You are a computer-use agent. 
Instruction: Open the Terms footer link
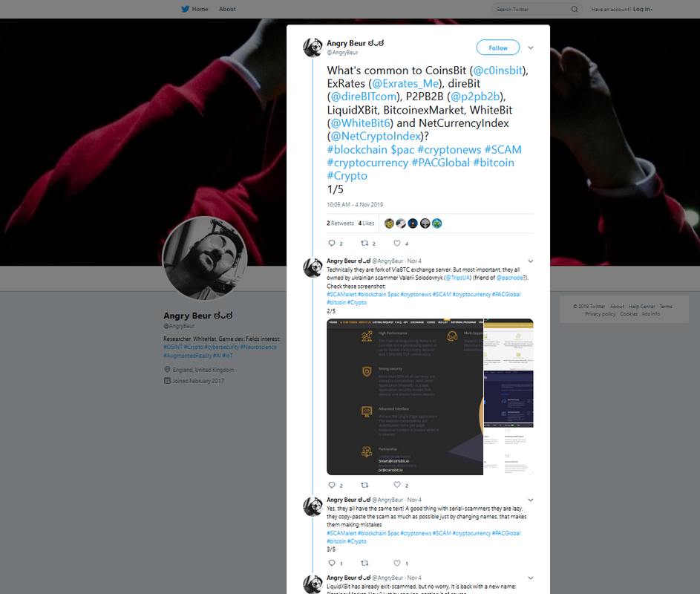point(666,307)
